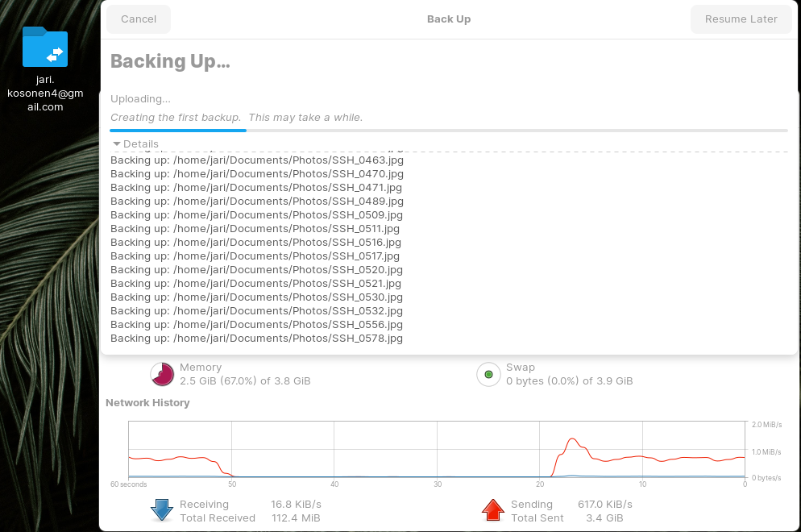Click the Swap usage circle icon
The height and width of the screenshot is (532, 801).
pos(488,374)
